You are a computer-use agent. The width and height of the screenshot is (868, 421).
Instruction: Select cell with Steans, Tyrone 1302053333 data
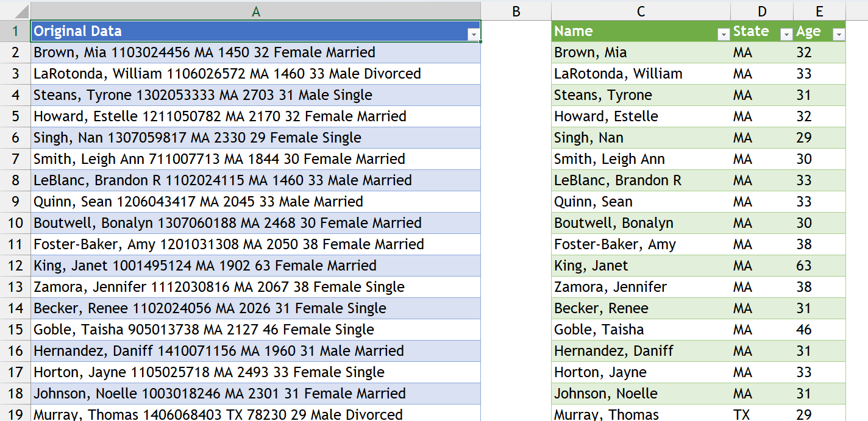[255, 95]
